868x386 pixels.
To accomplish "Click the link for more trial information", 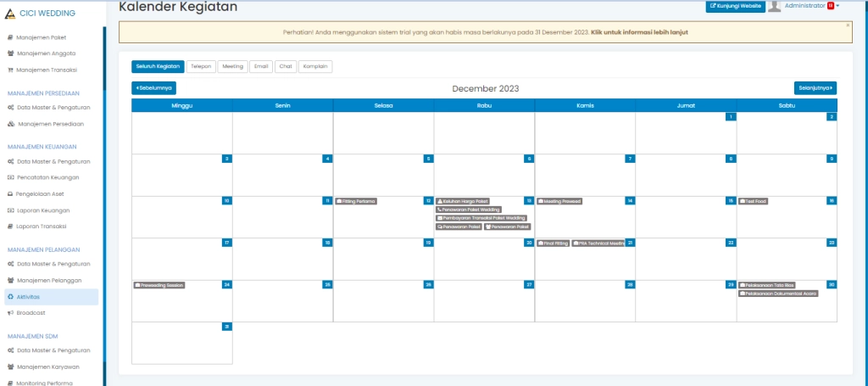I will pos(639,32).
